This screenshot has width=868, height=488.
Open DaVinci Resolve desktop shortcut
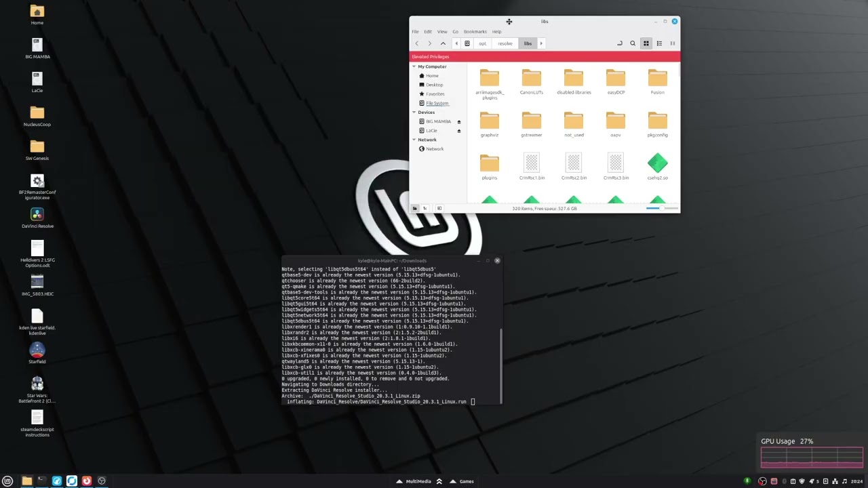pos(37,218)
